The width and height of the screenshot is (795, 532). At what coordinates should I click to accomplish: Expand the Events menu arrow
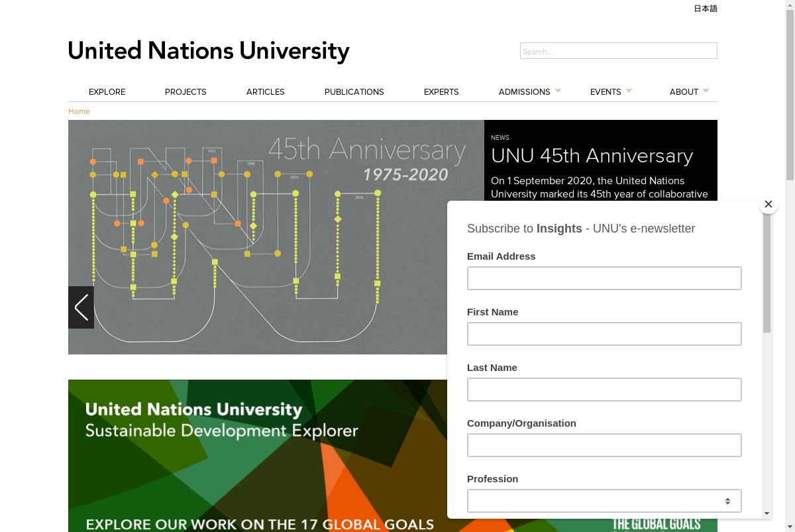click(629, 90)
